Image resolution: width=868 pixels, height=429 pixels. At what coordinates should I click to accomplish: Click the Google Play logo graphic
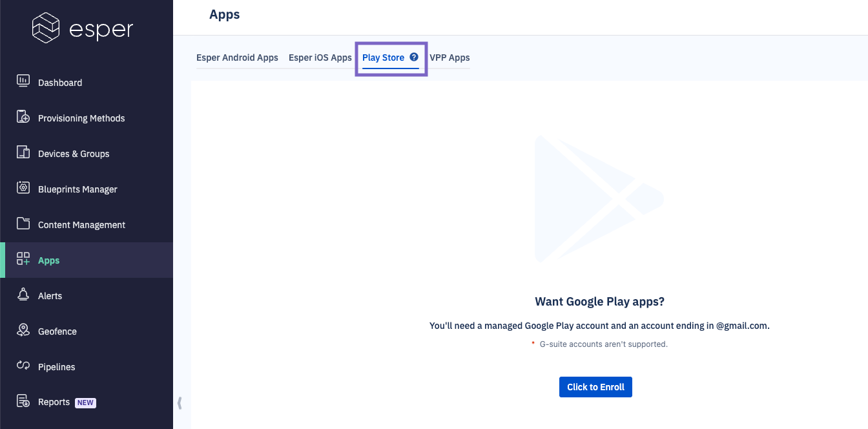click(x=599, y=199)
